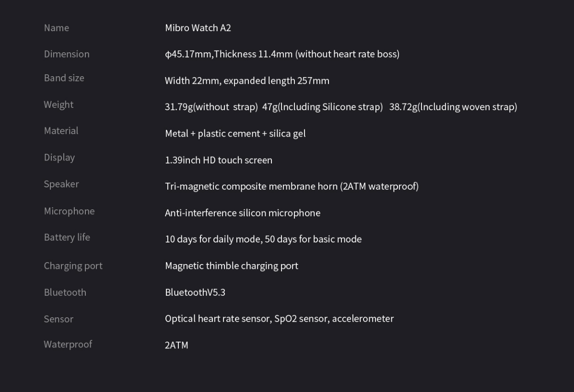Click the 'BluetoothV5.3' value
Screen dimensions: 574x392
coord(195,292)
